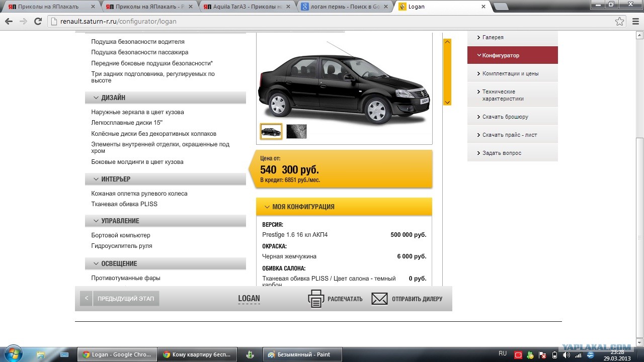Screen dimensions: 644x362
Task: Click the LOGAN model link in bottom bar
Action: pyautogui.click(x=249, y=299)
